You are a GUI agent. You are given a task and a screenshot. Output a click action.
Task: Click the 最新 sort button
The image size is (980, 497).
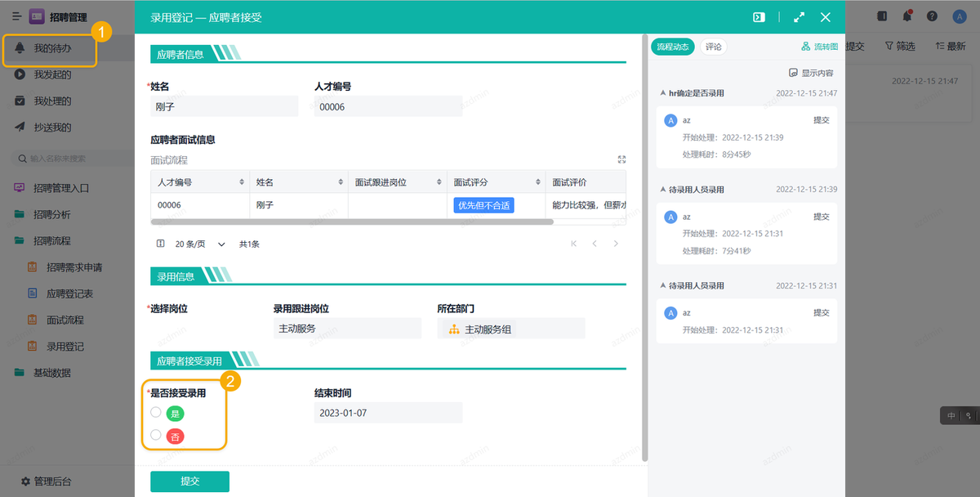[x=951, y=47]
